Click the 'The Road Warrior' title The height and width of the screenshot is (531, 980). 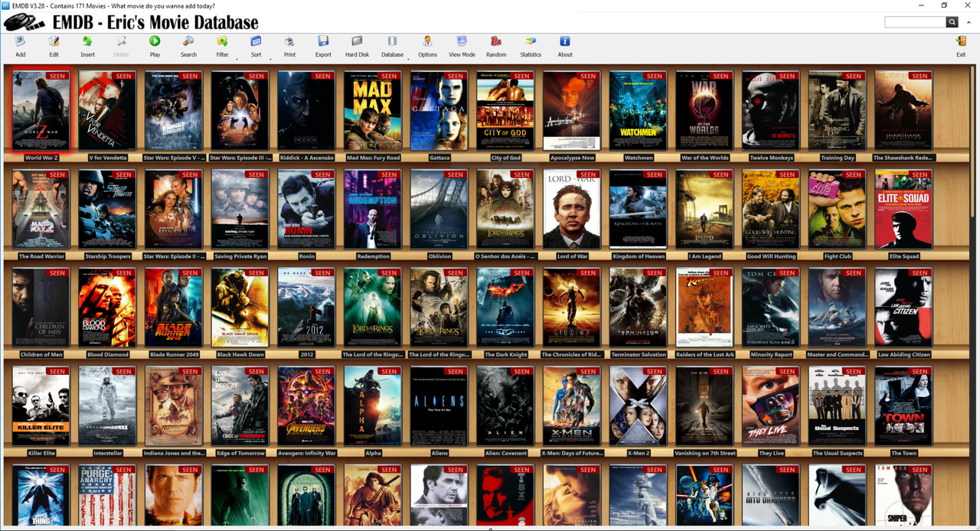tap(41, 256)
